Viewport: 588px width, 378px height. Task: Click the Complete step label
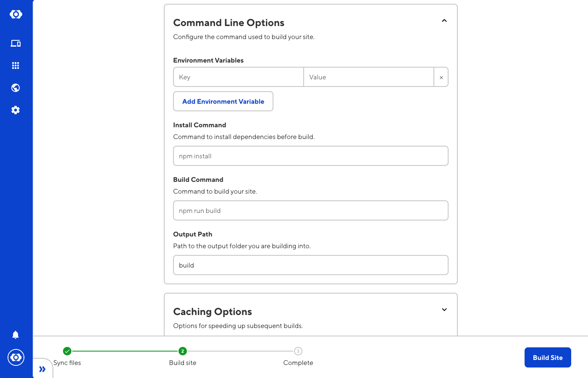point(298,363)
